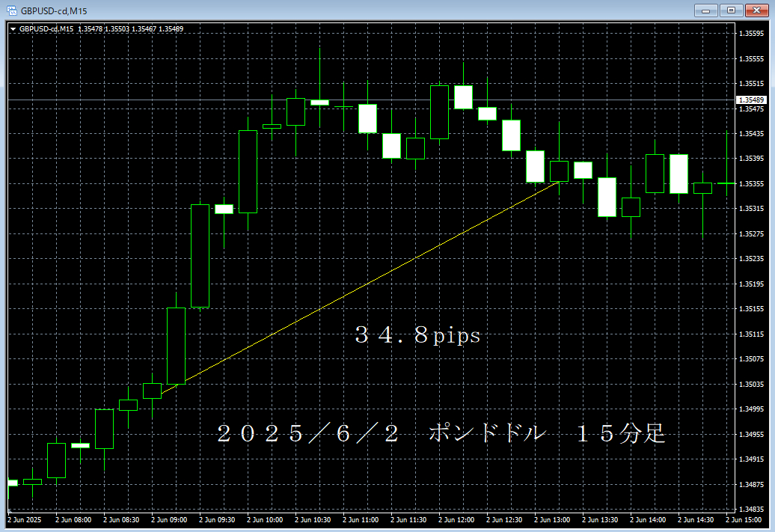Viewport: 775px width, 532px height.
Task: Click the 1.35355 price scale value
Action: (x=751, y=183)
